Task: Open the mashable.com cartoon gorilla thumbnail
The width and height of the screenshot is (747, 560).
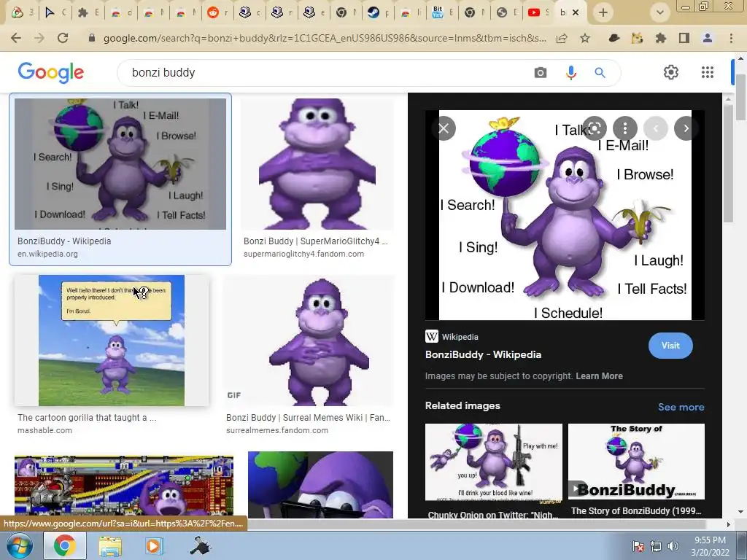Action: click(112, 341)
